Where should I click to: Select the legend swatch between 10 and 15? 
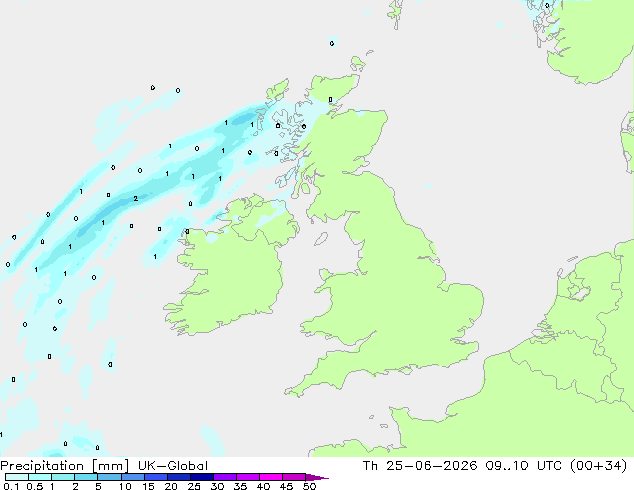[132, 477]
